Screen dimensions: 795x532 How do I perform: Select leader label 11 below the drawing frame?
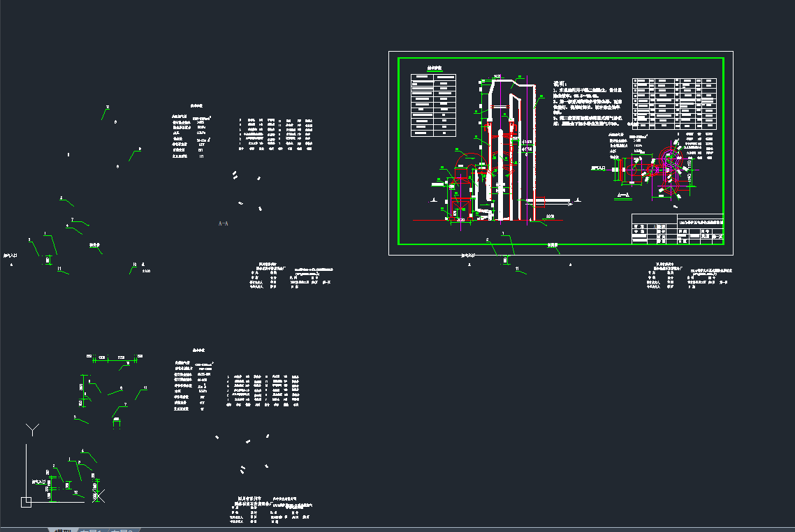(517, 268)
